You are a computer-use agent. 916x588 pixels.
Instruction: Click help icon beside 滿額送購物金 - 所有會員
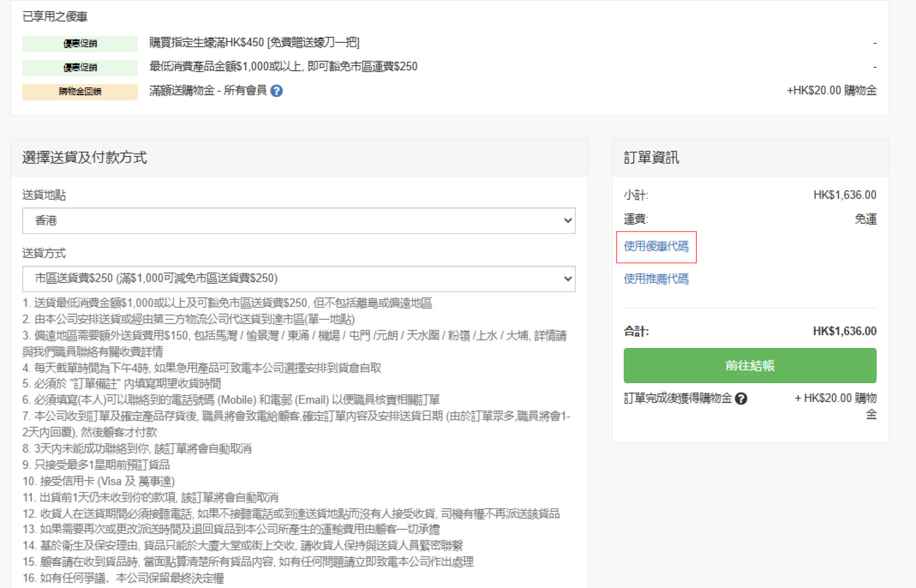point(276,91)
